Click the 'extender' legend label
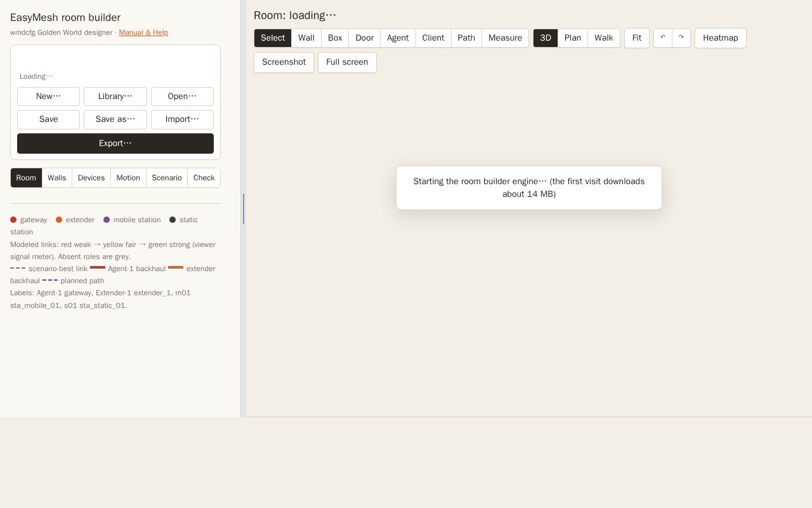This screenshot has width=812, height=508. (x=80, y=220)
